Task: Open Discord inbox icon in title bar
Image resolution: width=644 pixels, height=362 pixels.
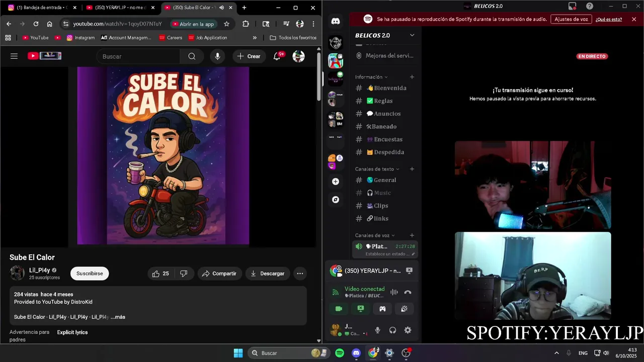Action: pyautogui.click(x=572, y=6)
